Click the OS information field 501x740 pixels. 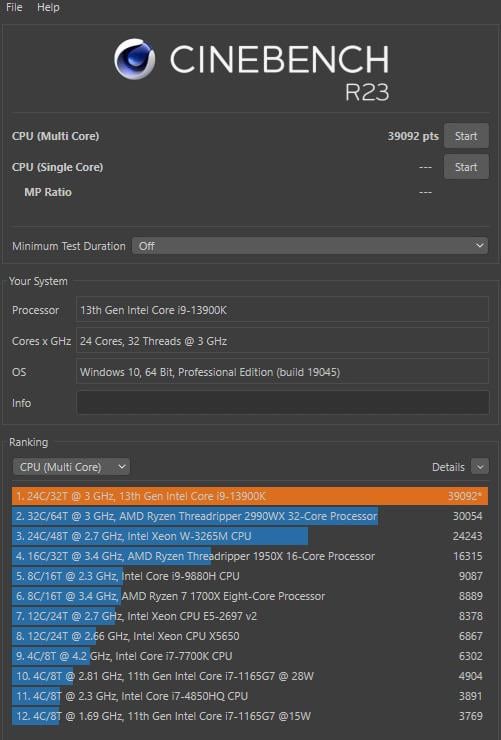pos(283,372)
